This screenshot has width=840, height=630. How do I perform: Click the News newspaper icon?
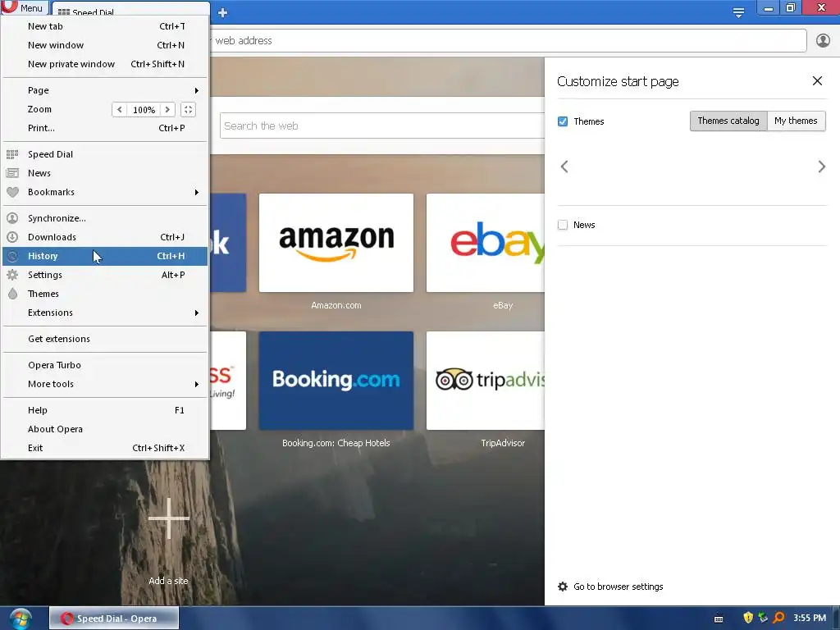click(12, 173)
